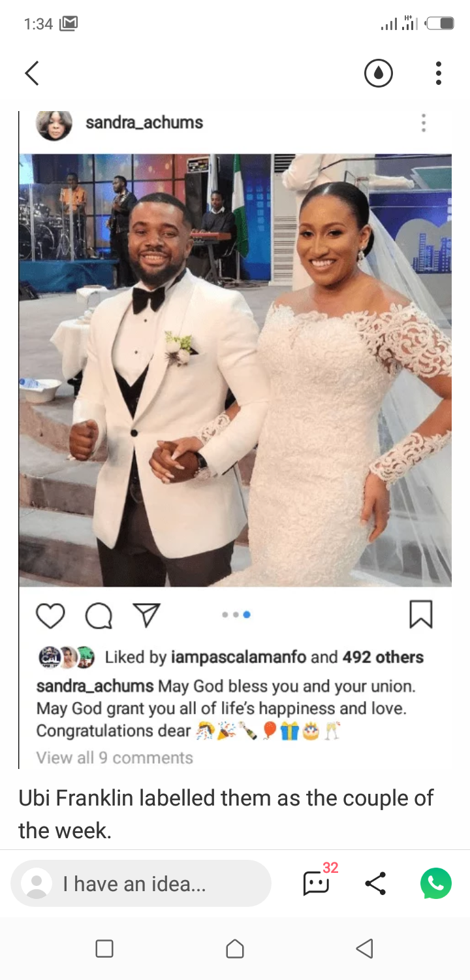Expand the Instagram post options dots

coord(424,123)
